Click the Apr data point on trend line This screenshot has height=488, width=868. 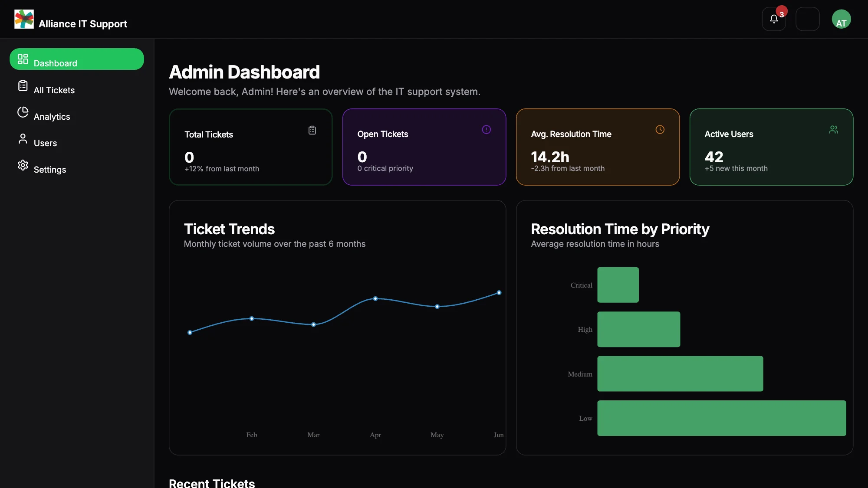(x=375, y=298)
